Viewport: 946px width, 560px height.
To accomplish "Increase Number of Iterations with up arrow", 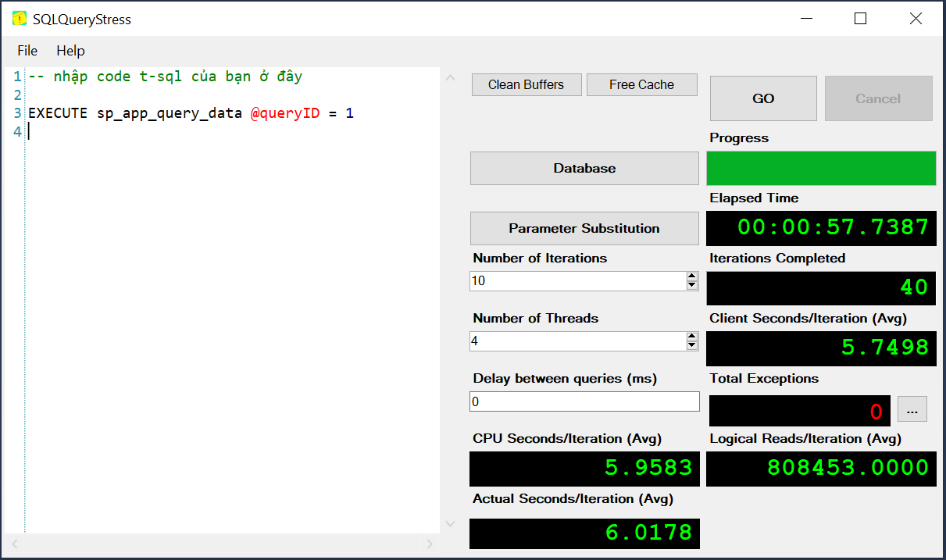I will click(691, 276).
